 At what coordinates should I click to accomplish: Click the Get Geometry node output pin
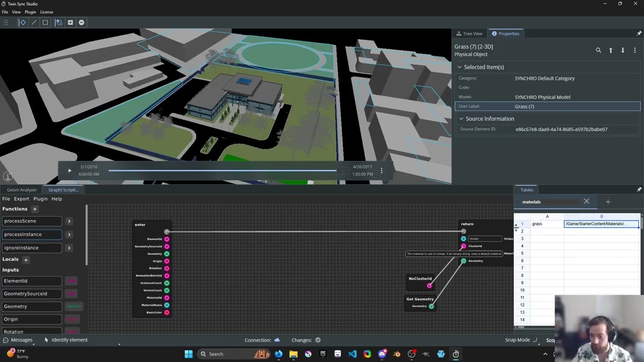(431, 306)
